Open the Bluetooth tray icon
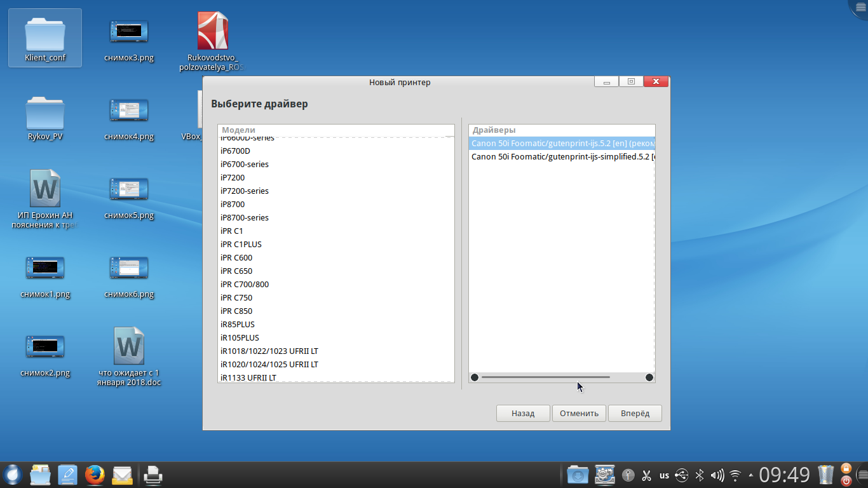The height and width of the screenshot is (488, 868). pyautogui.click(x=700, y=475)
